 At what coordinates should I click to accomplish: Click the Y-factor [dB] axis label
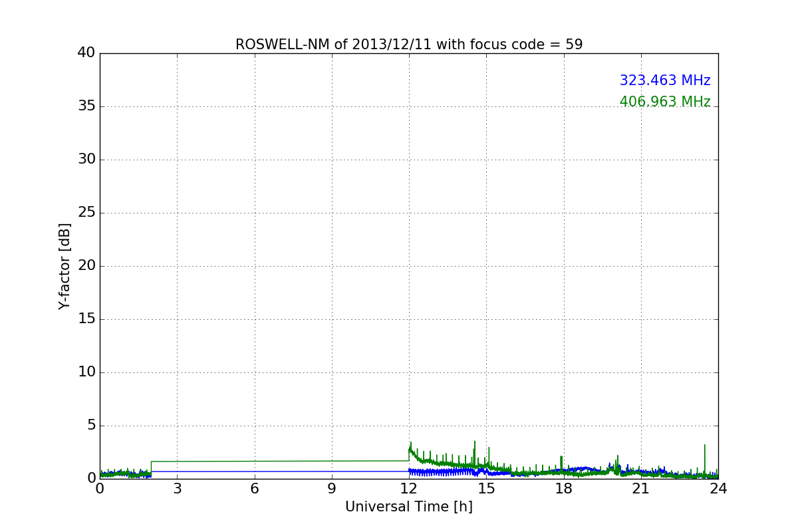click(65, 266)
